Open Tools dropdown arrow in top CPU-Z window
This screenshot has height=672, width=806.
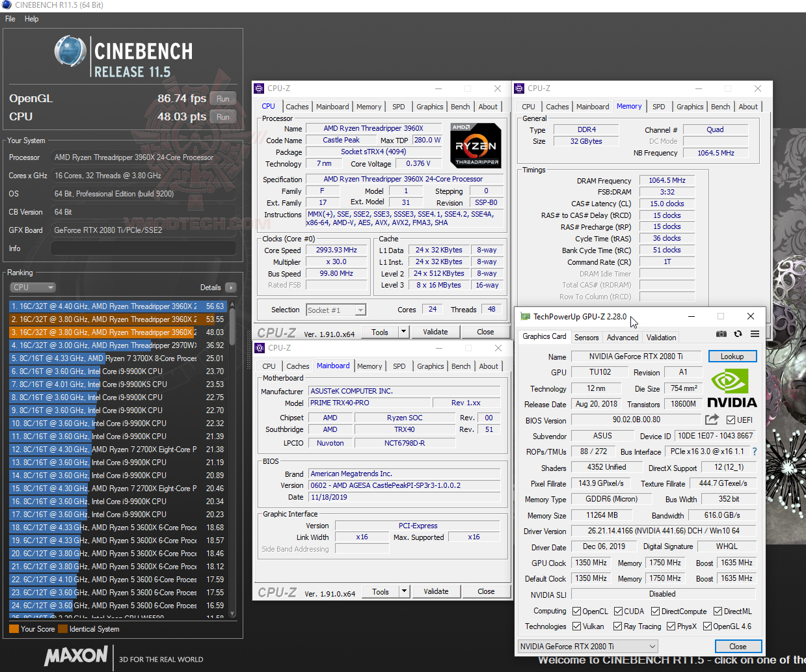click(404, 332)
